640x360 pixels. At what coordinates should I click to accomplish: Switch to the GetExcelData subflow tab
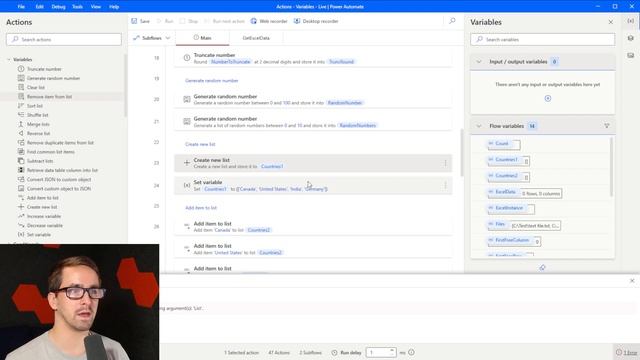click(256, 38)
